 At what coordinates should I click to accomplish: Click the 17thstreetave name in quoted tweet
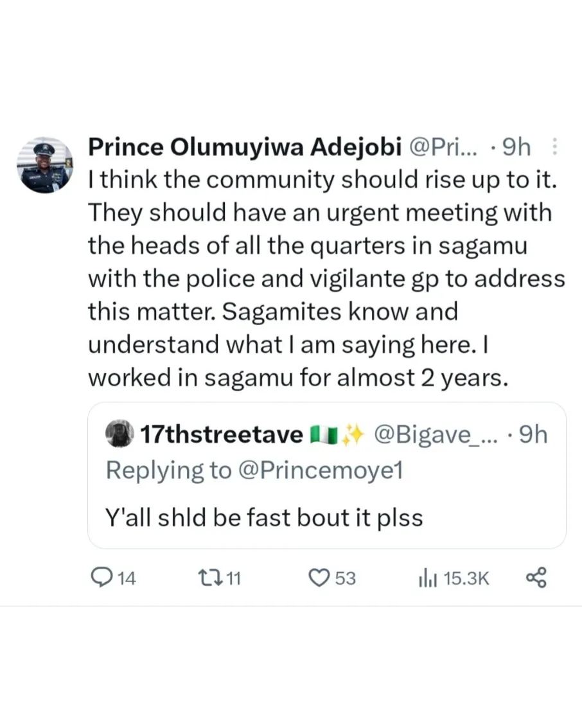tap(222, 435)
